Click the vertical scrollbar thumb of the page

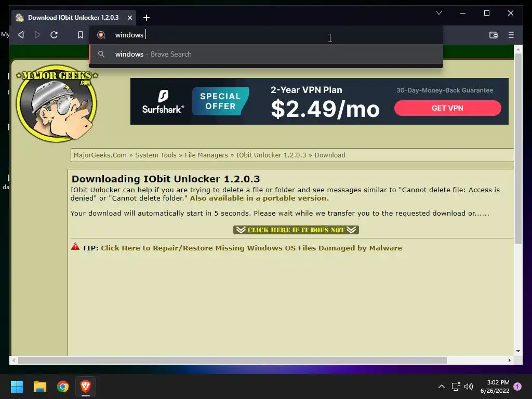point(518,149)
